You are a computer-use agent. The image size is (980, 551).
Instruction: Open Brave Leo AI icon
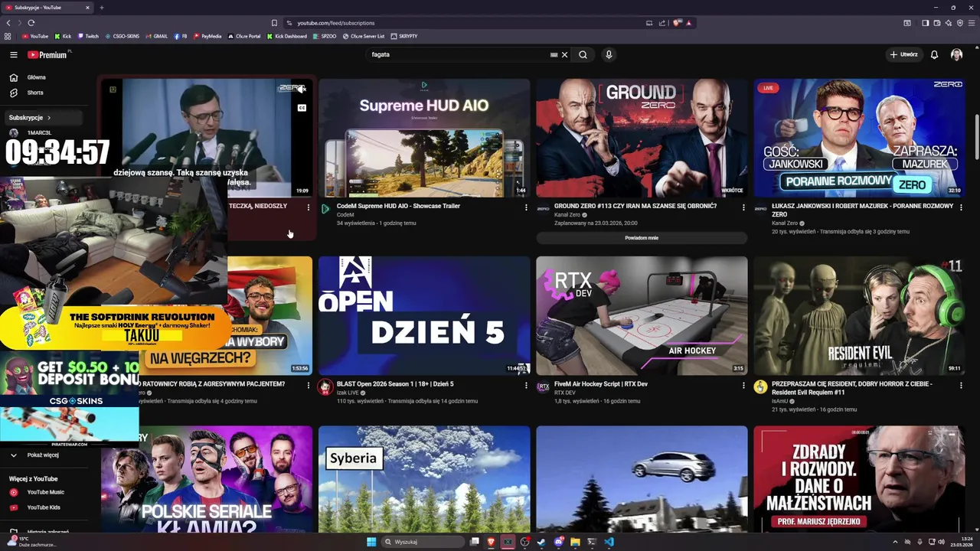tap(948, 23)
